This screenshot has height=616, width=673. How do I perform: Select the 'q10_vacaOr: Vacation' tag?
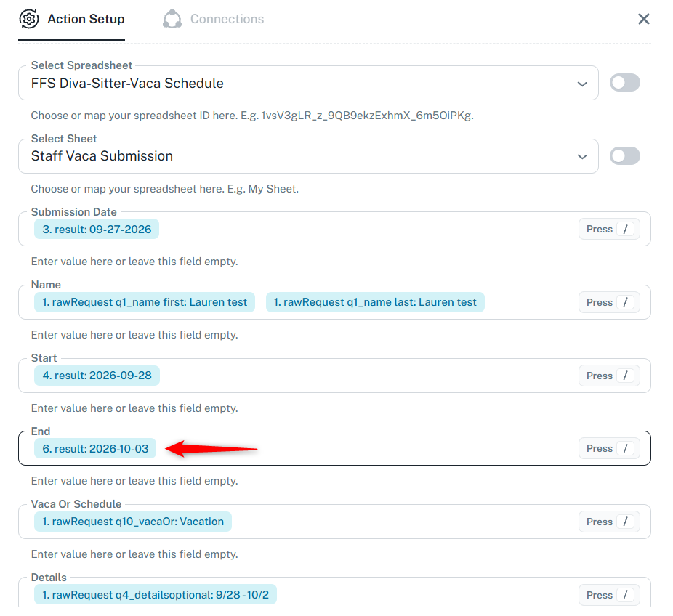pos(133,522)
